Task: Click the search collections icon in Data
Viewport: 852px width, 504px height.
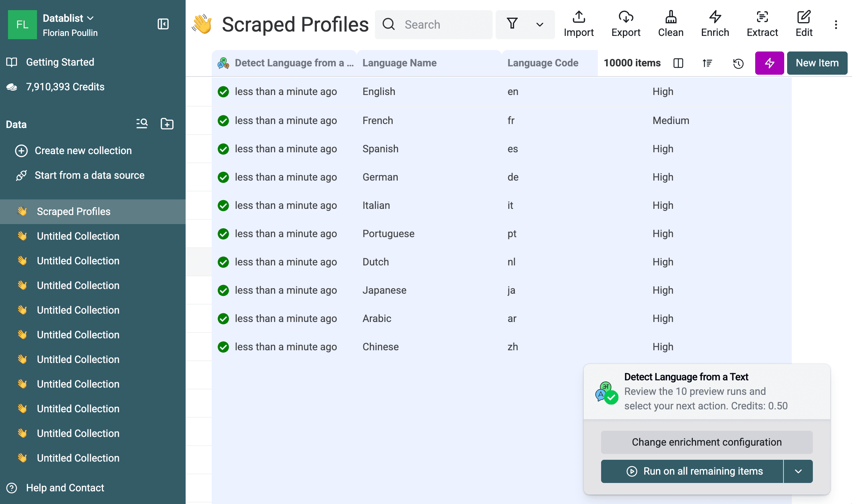Action: [x=142, y=124]
